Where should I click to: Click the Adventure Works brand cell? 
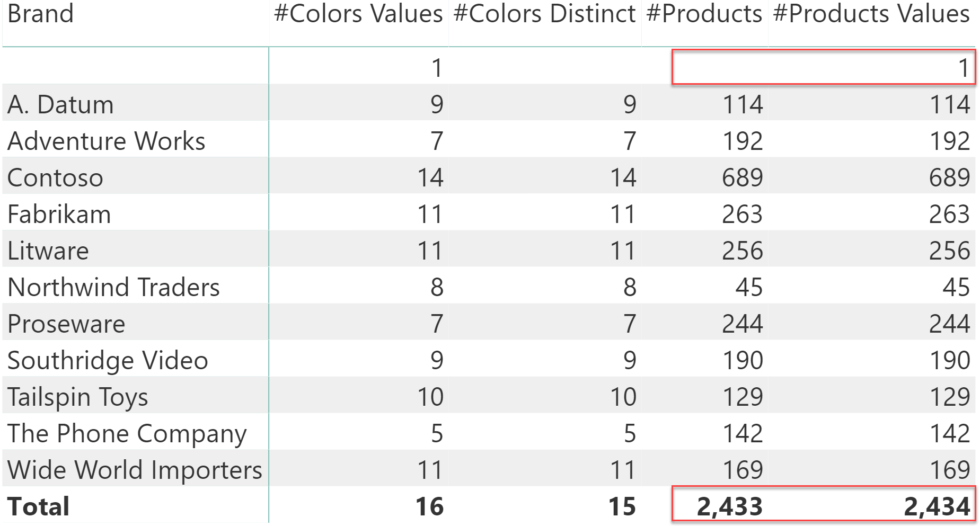107,141
